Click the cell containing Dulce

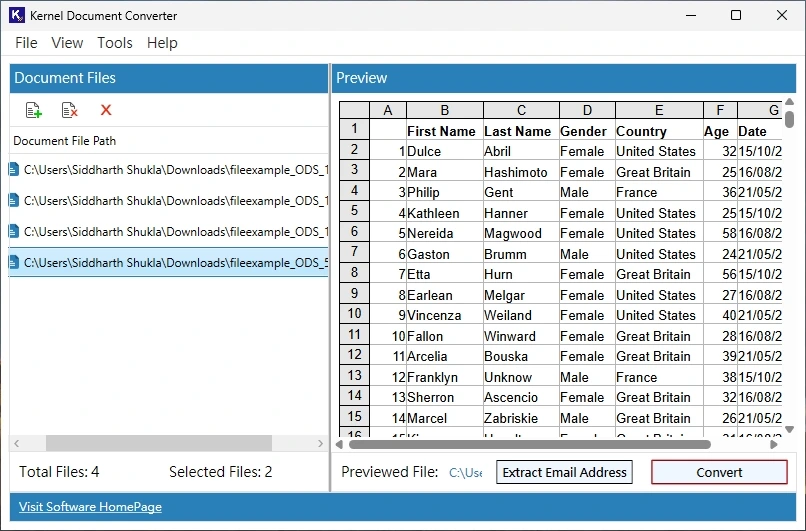pyautogui.click(x=445, y=151)
